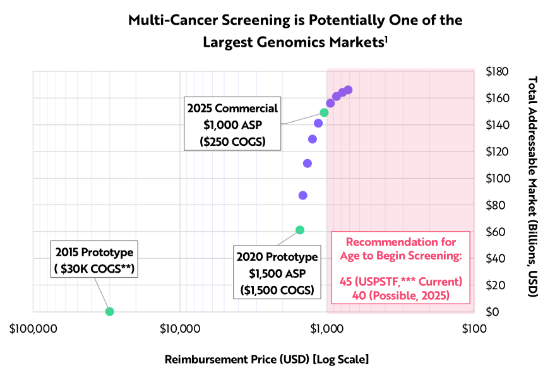Click the Total Addressable Market axis title
550x392 pixels.
[x=532, y=187]
